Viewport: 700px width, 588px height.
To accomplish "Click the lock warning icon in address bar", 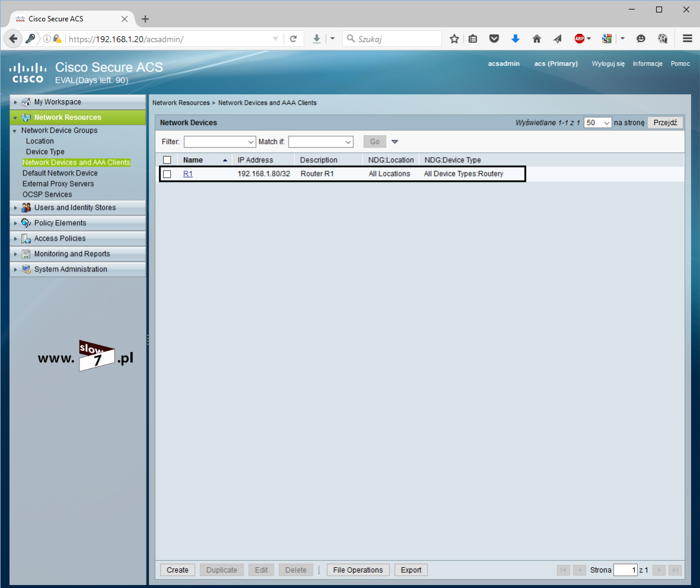I will 57,39.
